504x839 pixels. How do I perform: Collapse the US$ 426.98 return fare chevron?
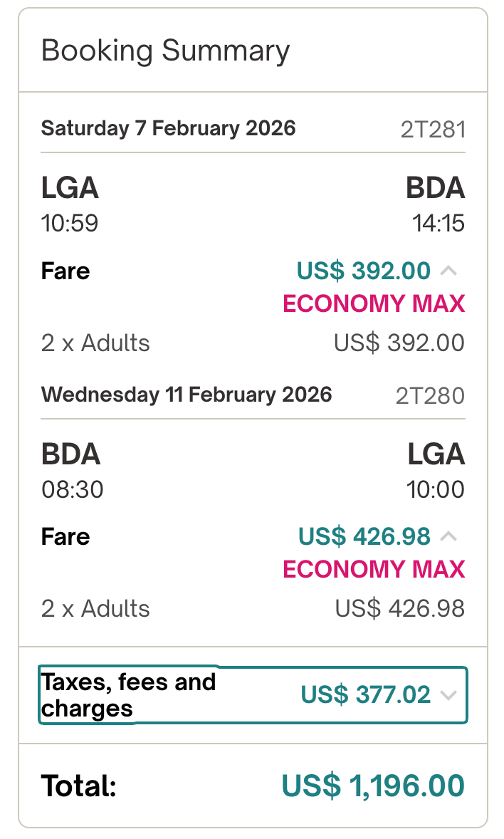(x=448, y=536)
